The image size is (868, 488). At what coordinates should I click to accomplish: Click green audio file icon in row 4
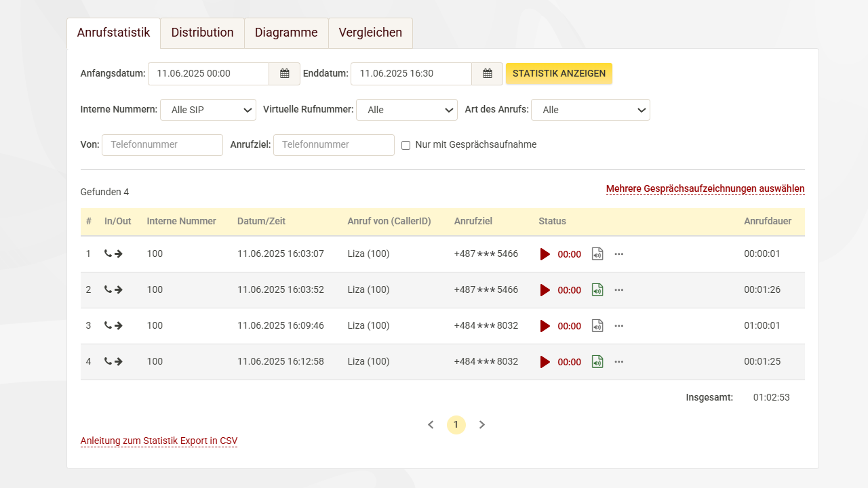coord(597,362)
